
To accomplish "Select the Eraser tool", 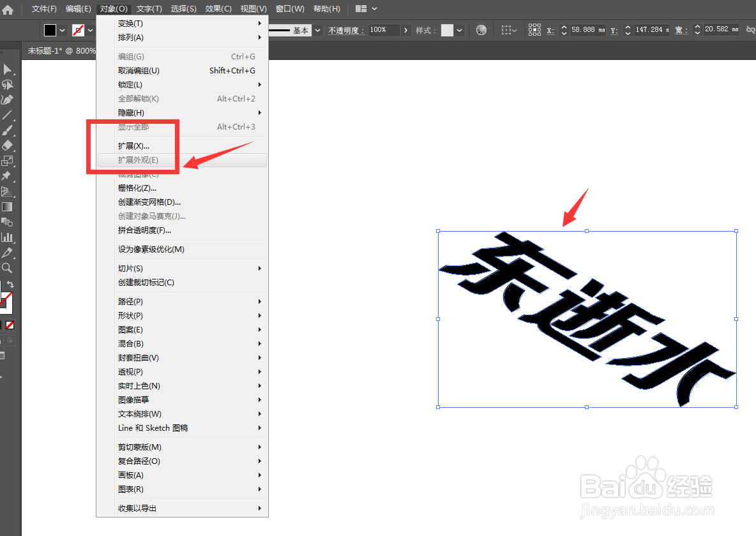I will click(7, 145).
